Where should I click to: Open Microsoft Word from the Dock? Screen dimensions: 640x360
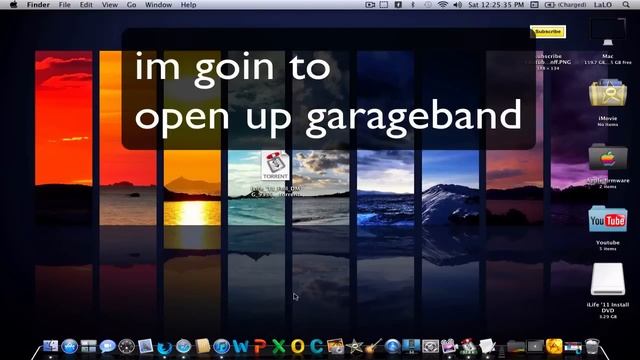click(241, 347)
